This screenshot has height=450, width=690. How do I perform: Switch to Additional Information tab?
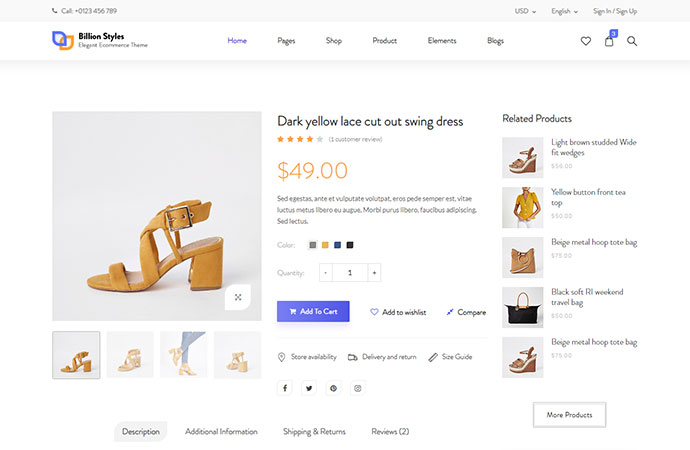tap(221, 432)
